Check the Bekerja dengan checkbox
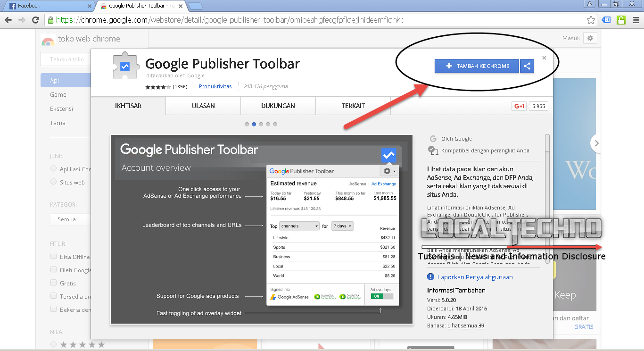 click(x=53, y=309)
